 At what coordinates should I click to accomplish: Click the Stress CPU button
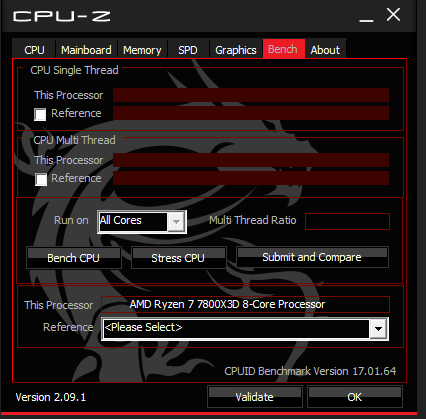178,258
